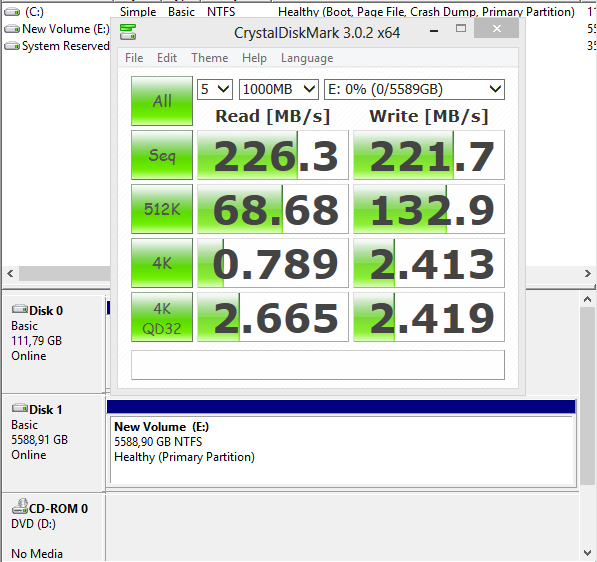Open the Language menu
Screen dimensions: 597x562
click(307, 58)
